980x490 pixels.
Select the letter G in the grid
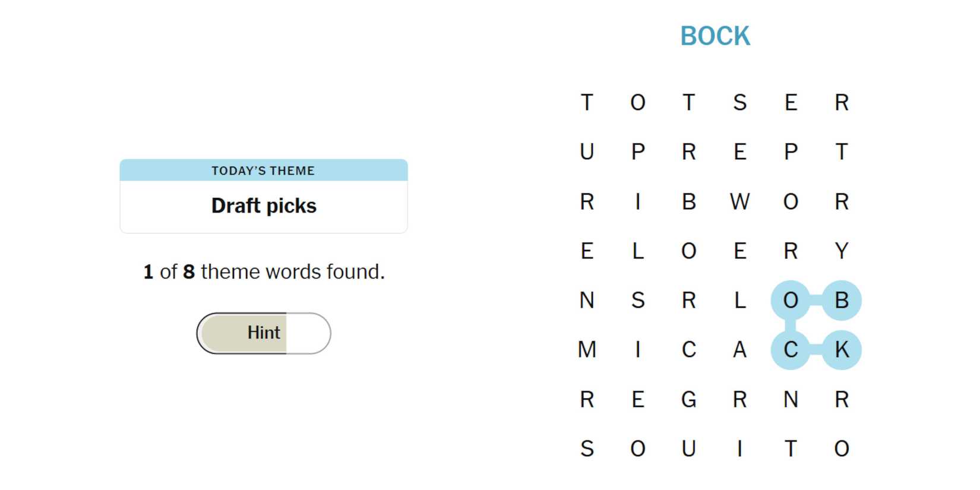click(689, 399)
